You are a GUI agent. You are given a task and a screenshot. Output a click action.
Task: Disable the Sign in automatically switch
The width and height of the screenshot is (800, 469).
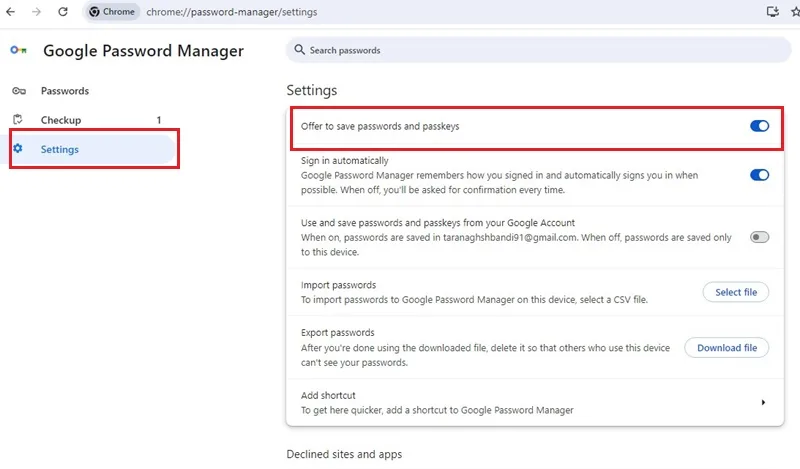point(759,175)
